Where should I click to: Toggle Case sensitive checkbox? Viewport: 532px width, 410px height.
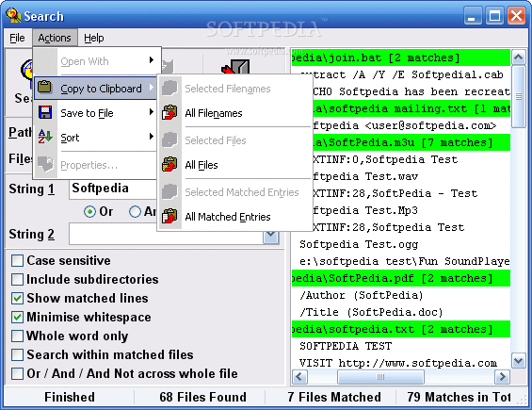click(x=17, y=260)
